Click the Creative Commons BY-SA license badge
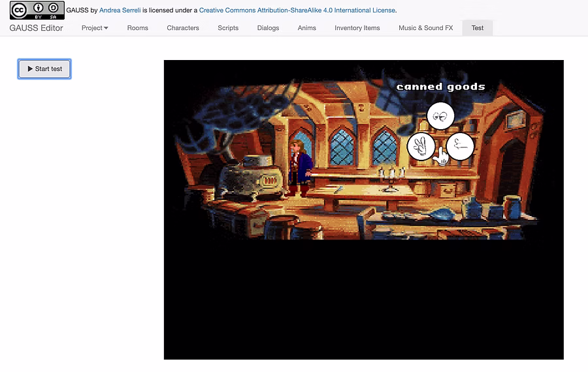 coord(37,10)
